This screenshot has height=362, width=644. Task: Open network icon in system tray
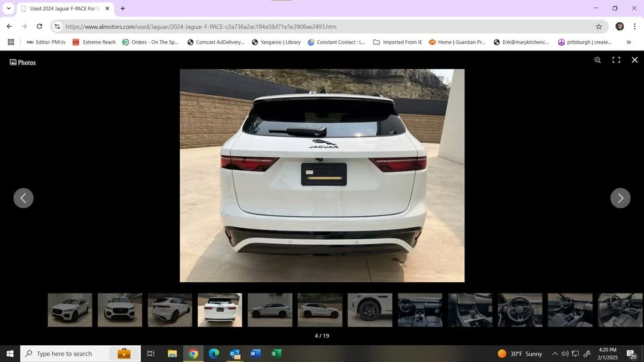(576, 353)
